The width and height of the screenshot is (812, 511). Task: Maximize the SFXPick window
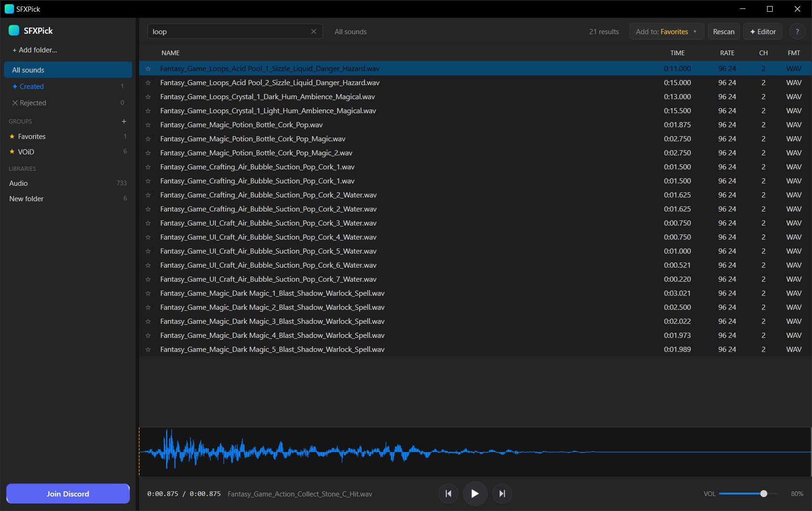[x=770, y=9]
